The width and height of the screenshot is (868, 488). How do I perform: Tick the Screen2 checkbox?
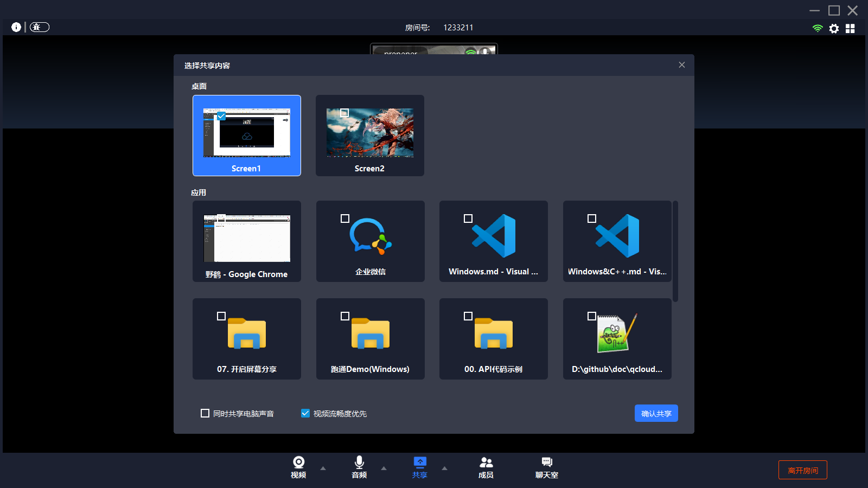(x=344, y=113)
